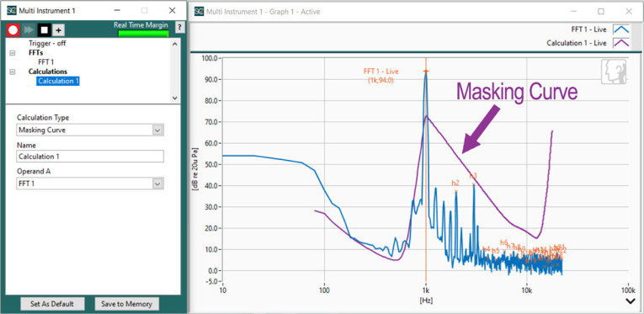
Task: Click the Calculation 1 - Live legend swatch
Action: coord(621,43)
